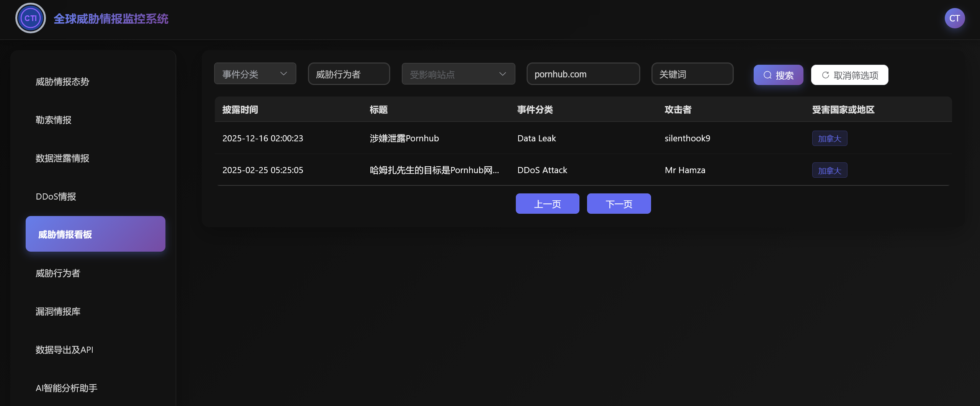Screen dimensions: 980x406
Task: Navigate to 数据泄露情报
Action: [63, 158]
